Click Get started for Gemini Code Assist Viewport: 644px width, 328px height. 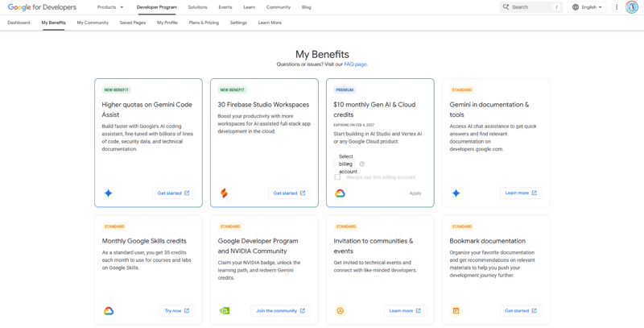coord(174,193)
